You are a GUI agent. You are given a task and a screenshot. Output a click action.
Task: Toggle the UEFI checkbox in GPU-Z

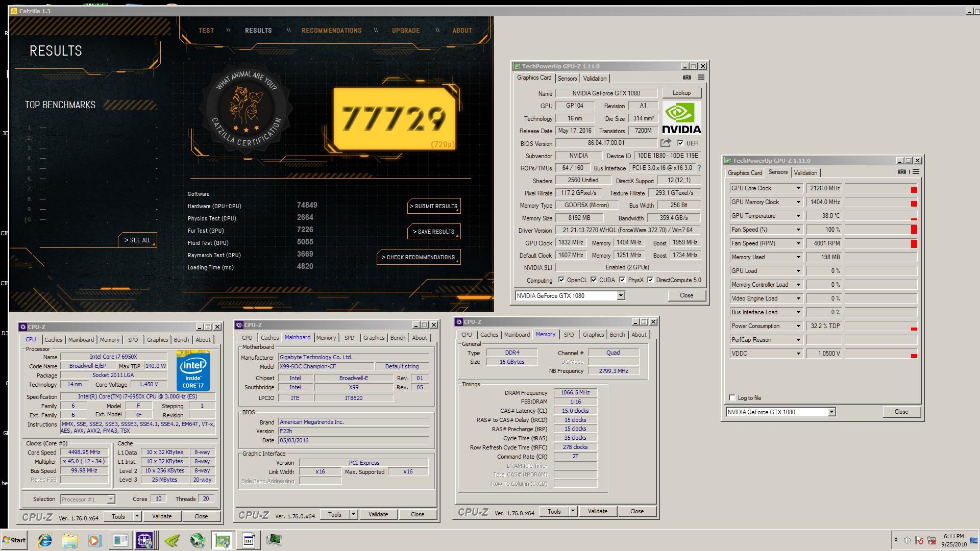tap(680, 143)
